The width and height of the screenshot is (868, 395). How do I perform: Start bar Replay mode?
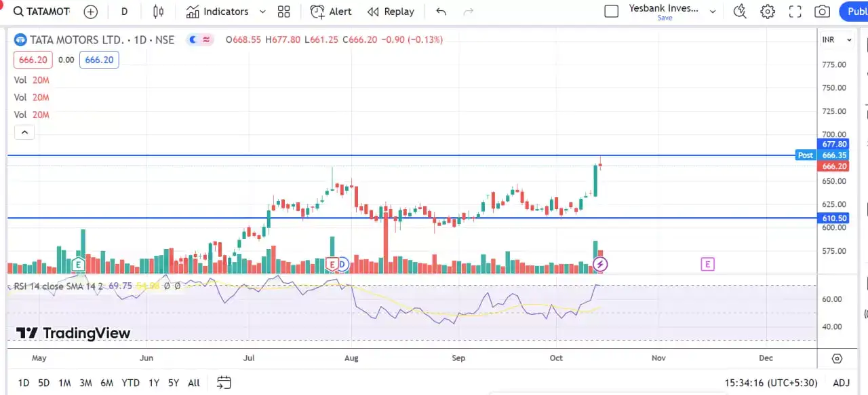pyautogui.click(x=391, y=12)
